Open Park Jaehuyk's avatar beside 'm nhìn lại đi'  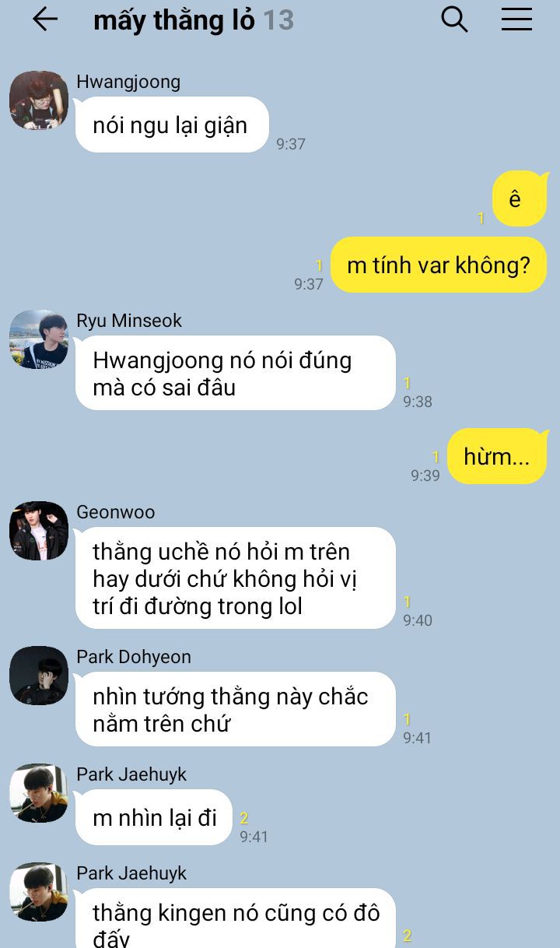[x=39, y=793]
